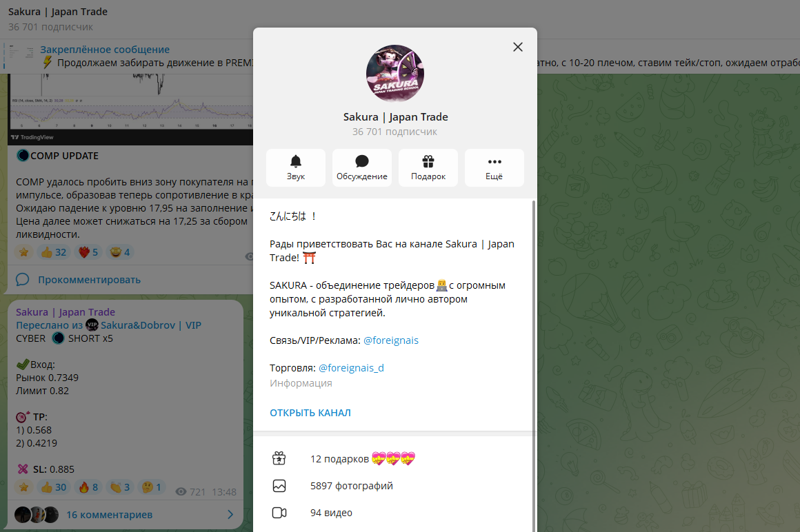The image size is (800, 532).
Task: Mute channel with the Звук bell icon
Action: pyautogui.click(x=295, y=167)
